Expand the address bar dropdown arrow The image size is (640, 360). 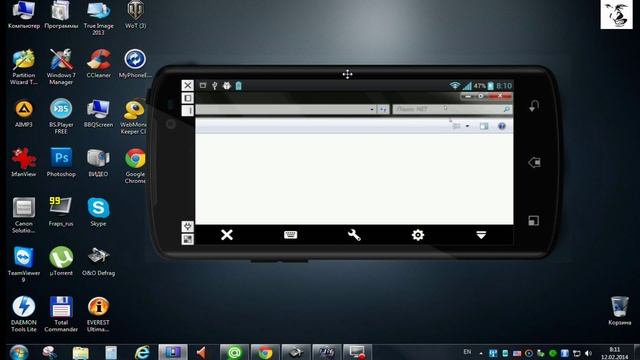[x=372, y=109]
